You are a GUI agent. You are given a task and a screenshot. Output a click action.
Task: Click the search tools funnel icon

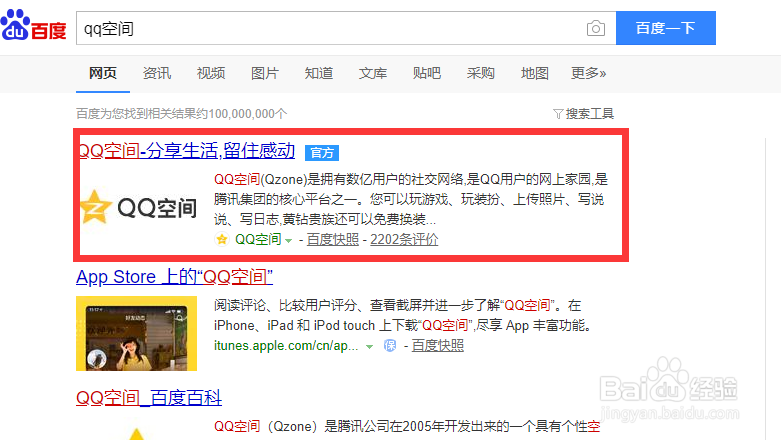(x=558, y=114)
